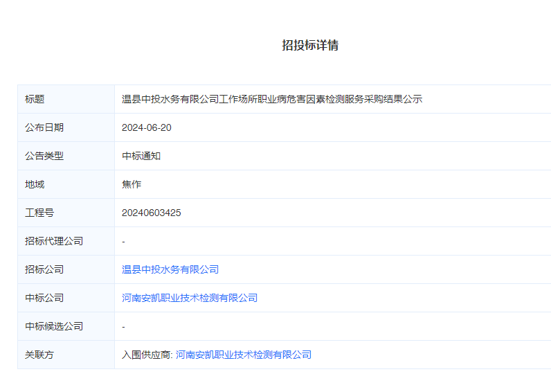Select the publish date 2024-06-20
The image size is (551, 392).
(147, 127)
